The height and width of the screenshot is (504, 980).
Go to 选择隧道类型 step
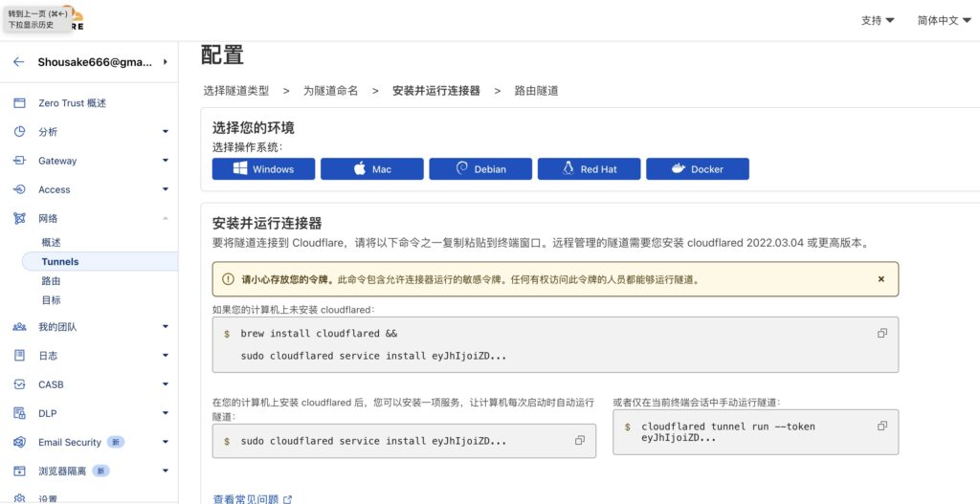click(236, 91)
